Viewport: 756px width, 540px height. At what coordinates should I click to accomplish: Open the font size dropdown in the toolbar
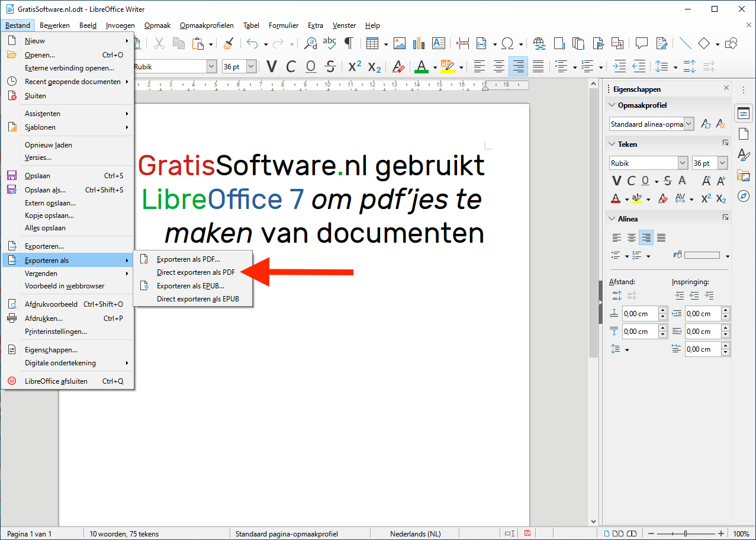coord(251,67)
